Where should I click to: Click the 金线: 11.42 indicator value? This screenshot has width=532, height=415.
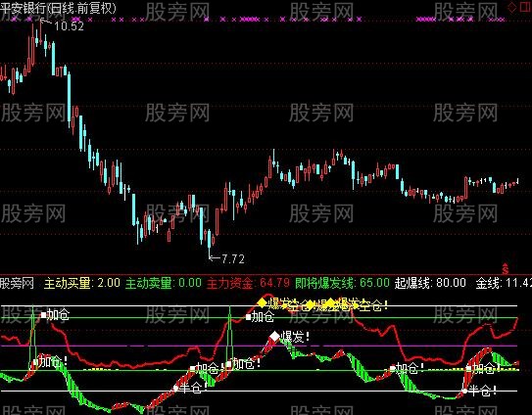pos(504,283)
